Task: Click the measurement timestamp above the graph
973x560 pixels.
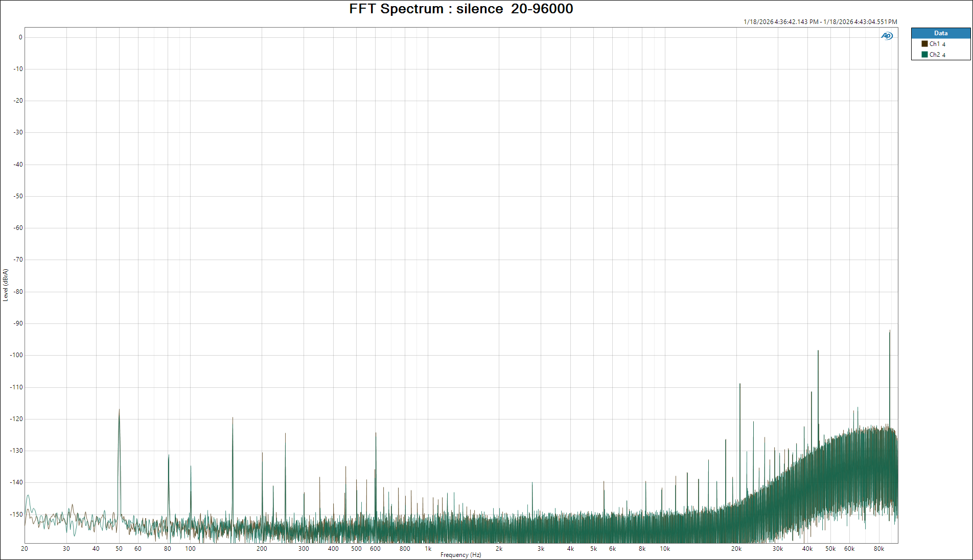Action: 820,22
